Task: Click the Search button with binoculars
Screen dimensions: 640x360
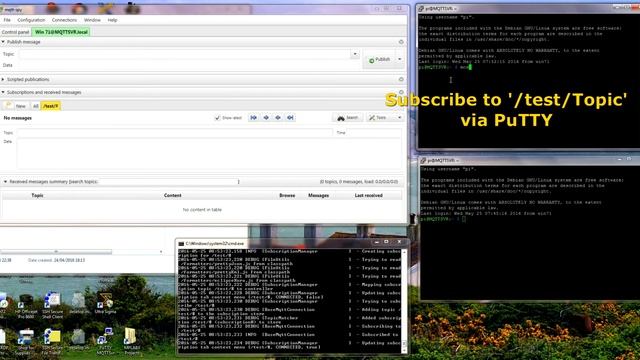Action: tap(348, 118)
